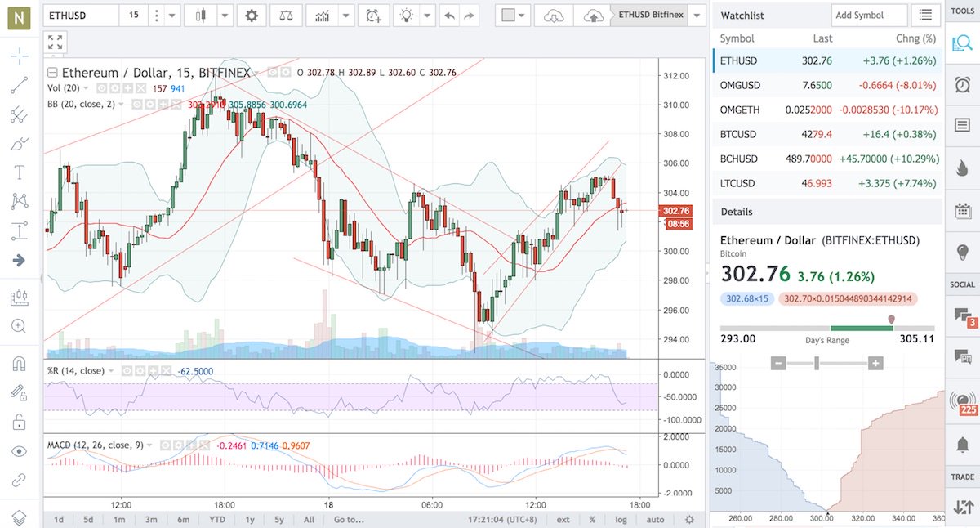Select BTCUSD in the watchlist

(827, 134)
